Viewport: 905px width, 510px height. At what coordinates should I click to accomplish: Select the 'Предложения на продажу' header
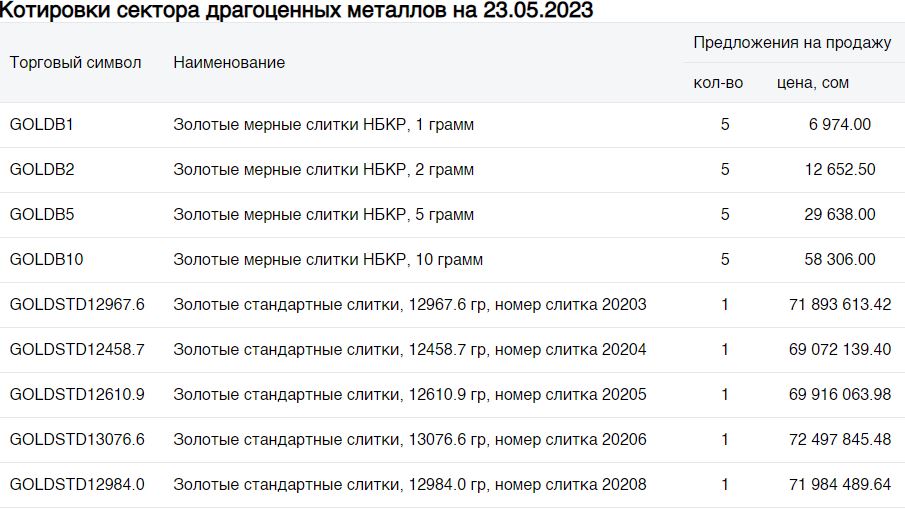(792, 42)
